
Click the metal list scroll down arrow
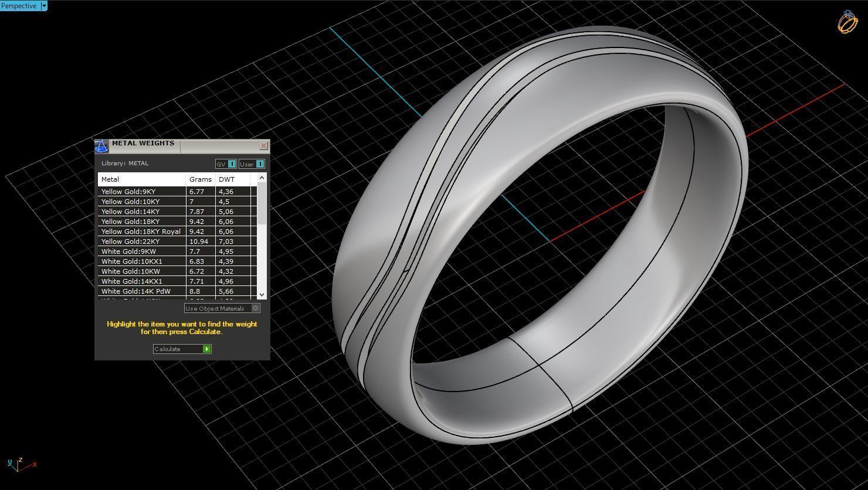[x=262, y=294]
